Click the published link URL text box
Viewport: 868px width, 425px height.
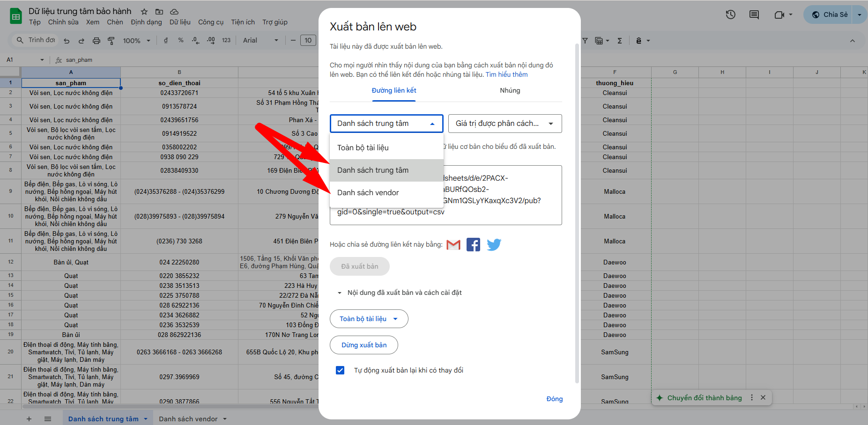point(446,195)
